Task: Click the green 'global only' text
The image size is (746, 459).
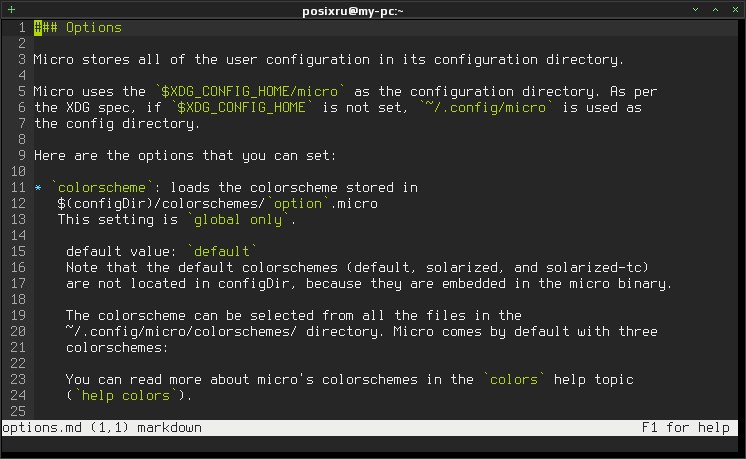Action: point(238,220)
